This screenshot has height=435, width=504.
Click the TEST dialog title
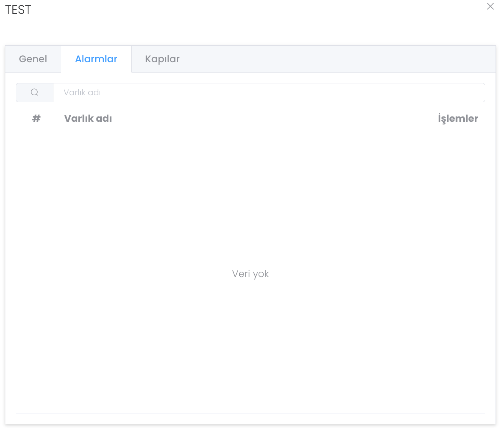[18, 10]
